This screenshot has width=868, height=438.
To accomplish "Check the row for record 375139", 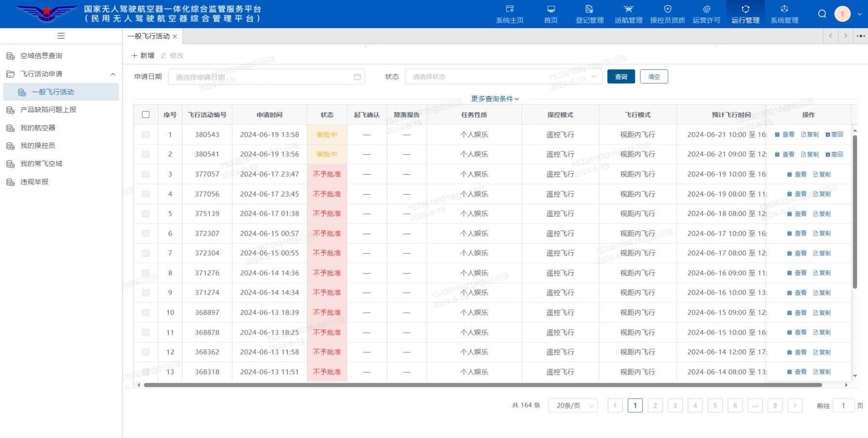I will 146,213.
